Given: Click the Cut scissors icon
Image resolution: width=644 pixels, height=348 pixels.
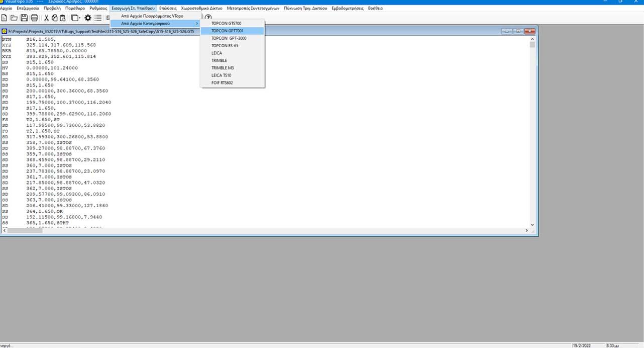Looking at the screenshot, I should 47,18.
